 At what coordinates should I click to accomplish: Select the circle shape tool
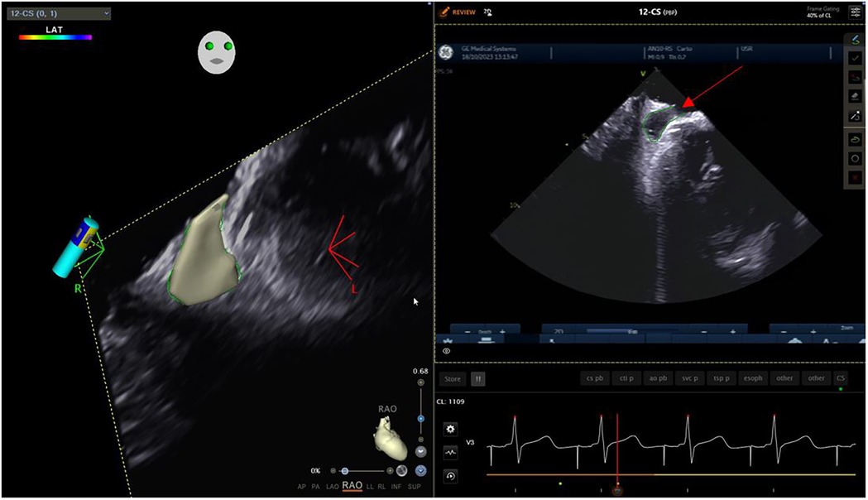click(x=855, y=158)
